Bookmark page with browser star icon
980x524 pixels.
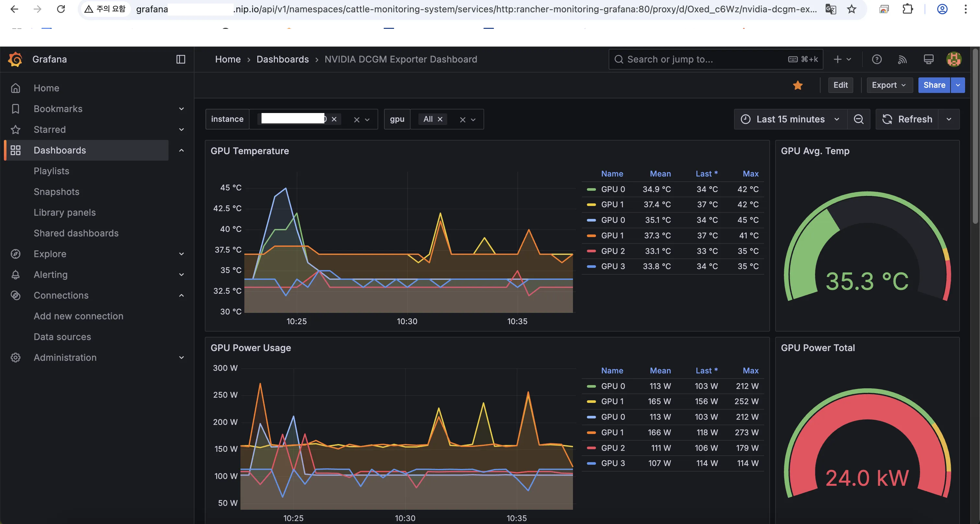point(851,9)
